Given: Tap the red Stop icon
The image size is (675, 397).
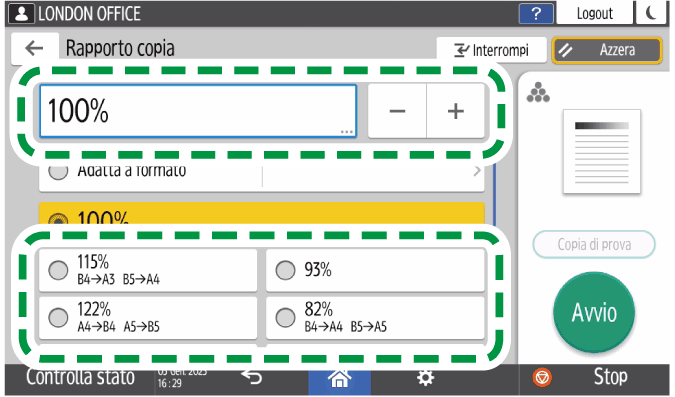Looking at the screenshot, I should coord(542,378).
